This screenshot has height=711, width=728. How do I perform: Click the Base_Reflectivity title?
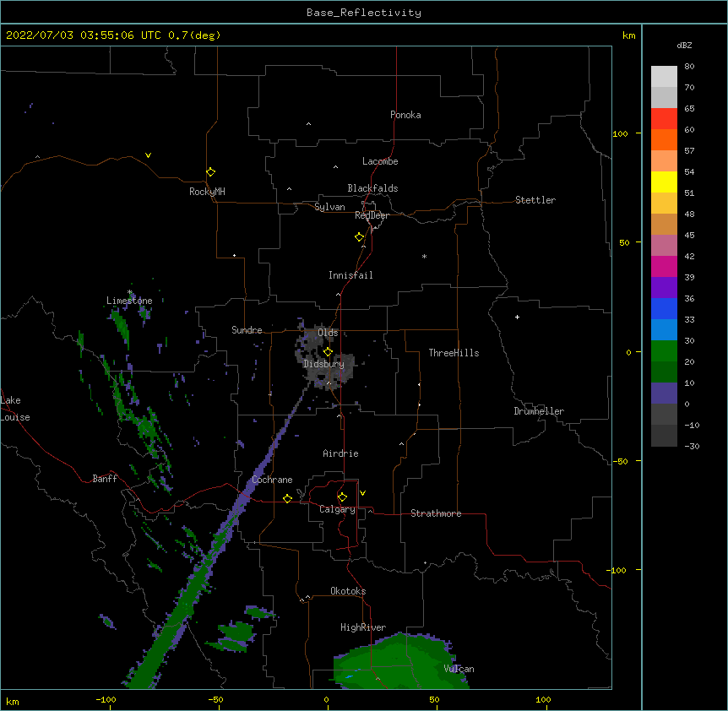(364, 13)
